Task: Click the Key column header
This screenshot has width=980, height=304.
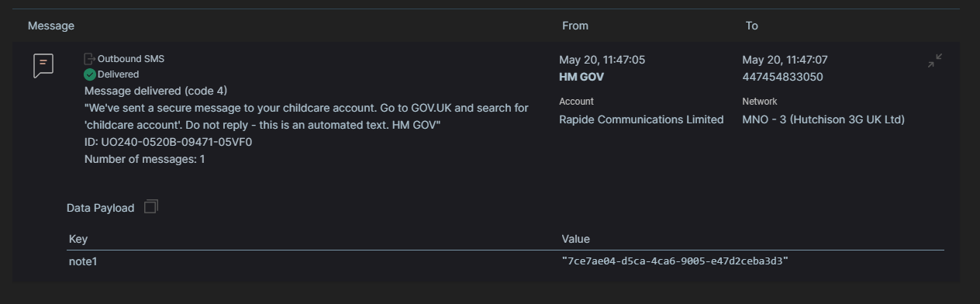Action: (78, 239)
